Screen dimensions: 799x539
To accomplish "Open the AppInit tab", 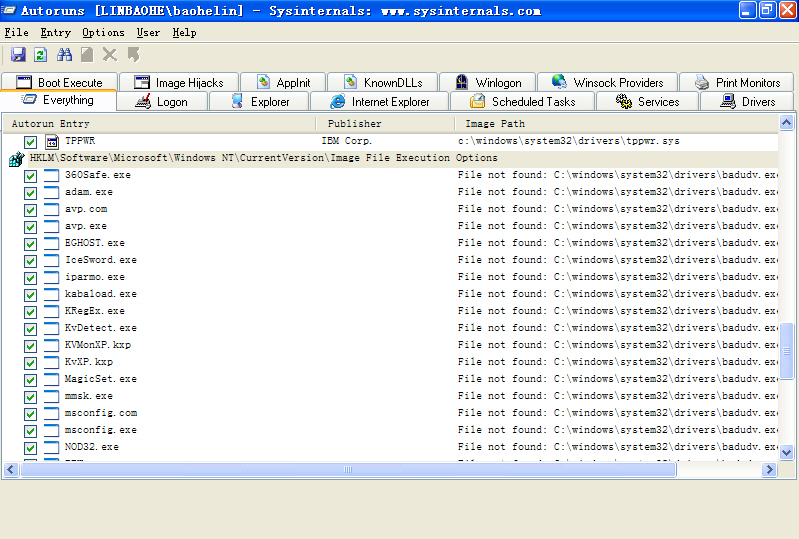I will [283, 83].
